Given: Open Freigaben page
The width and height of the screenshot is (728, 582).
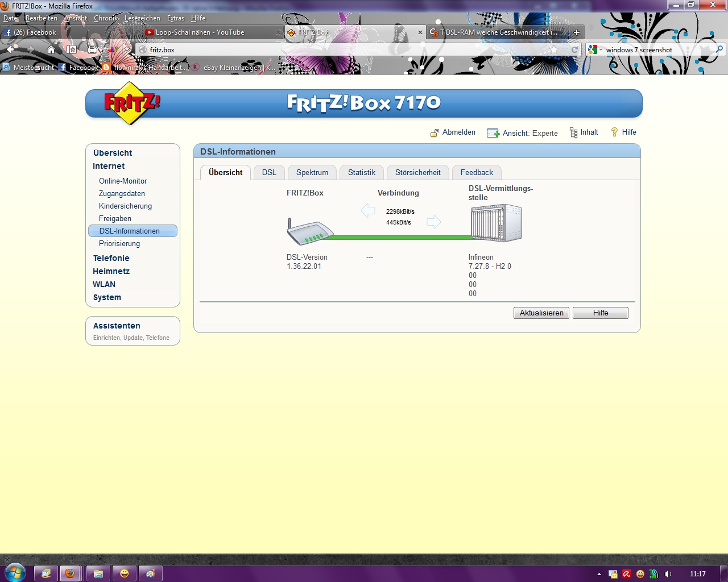Looking at the screenshot, I should pos(115,218).
